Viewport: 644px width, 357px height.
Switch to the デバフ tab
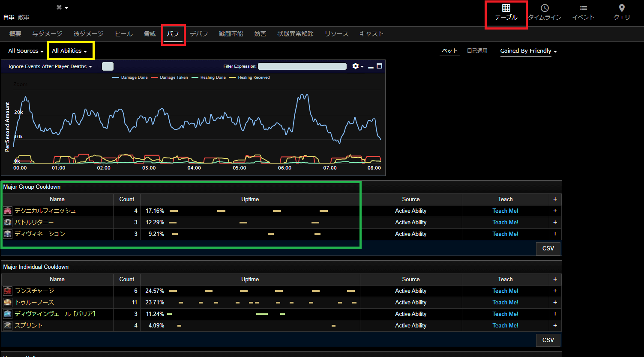point(199,34)
